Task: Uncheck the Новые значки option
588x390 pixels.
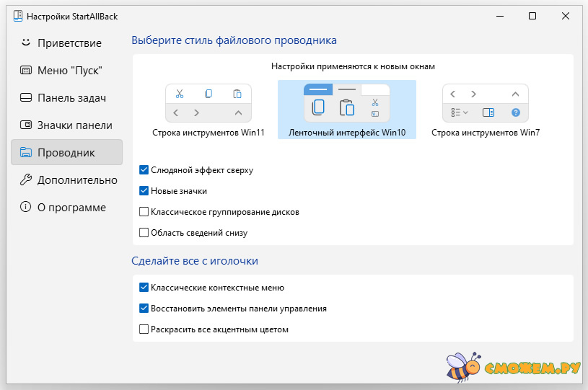Action: (x=144, y=191)
